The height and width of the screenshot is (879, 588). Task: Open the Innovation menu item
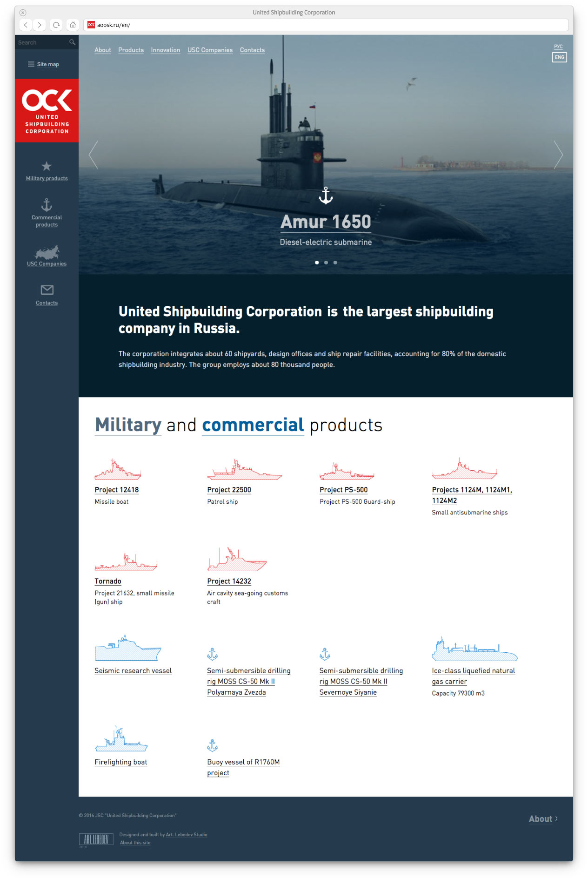[x=165, y=50]
